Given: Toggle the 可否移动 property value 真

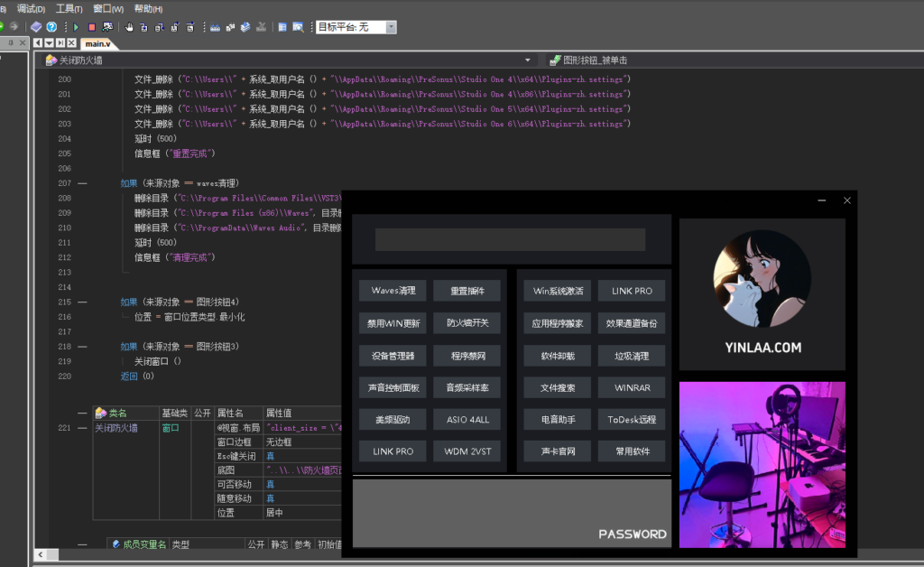Looking at the screenshot, I should coord(270,485).
